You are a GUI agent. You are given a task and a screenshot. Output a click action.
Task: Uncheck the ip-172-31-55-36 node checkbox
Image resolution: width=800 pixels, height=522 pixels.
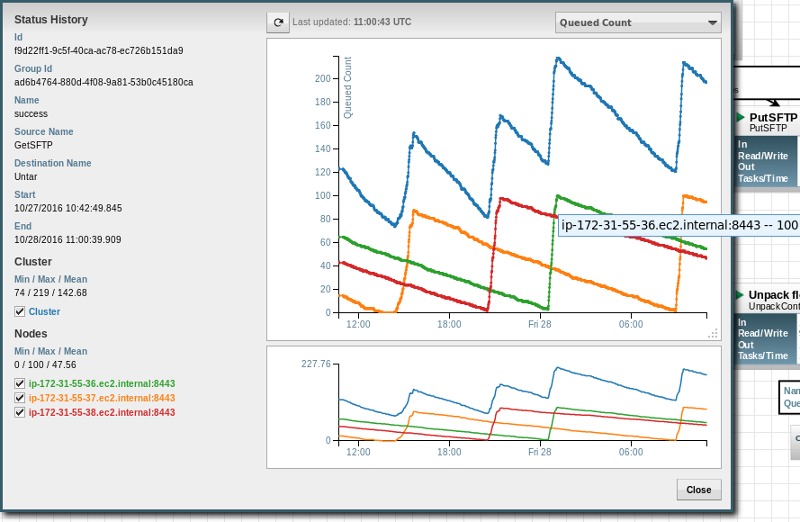click(x=20, y=383)
